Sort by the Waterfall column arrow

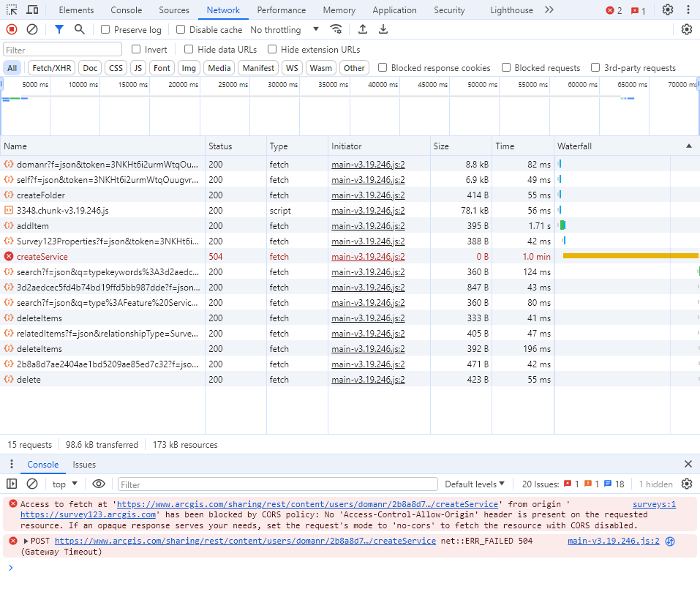(x=689, y=146)
